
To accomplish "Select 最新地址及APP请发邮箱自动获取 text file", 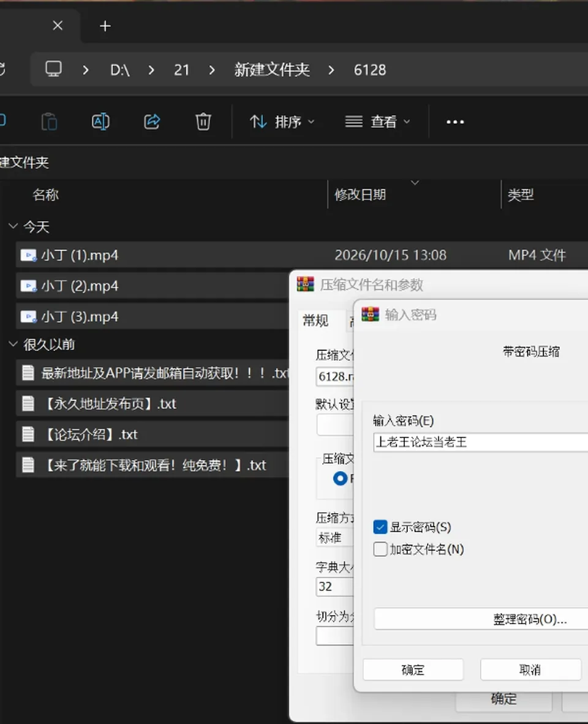I will (x=153, y=372).
